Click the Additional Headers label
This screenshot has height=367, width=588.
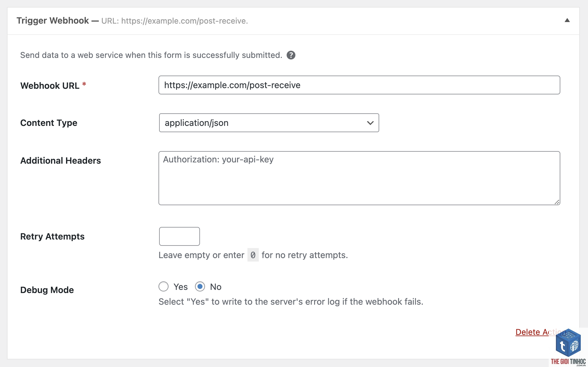click(x=61, y=161)
